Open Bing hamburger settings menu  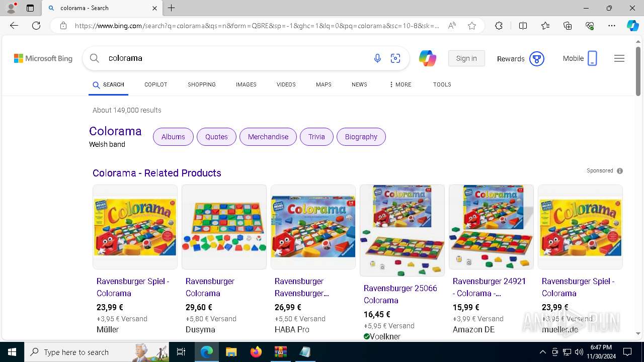coord(619,58)
